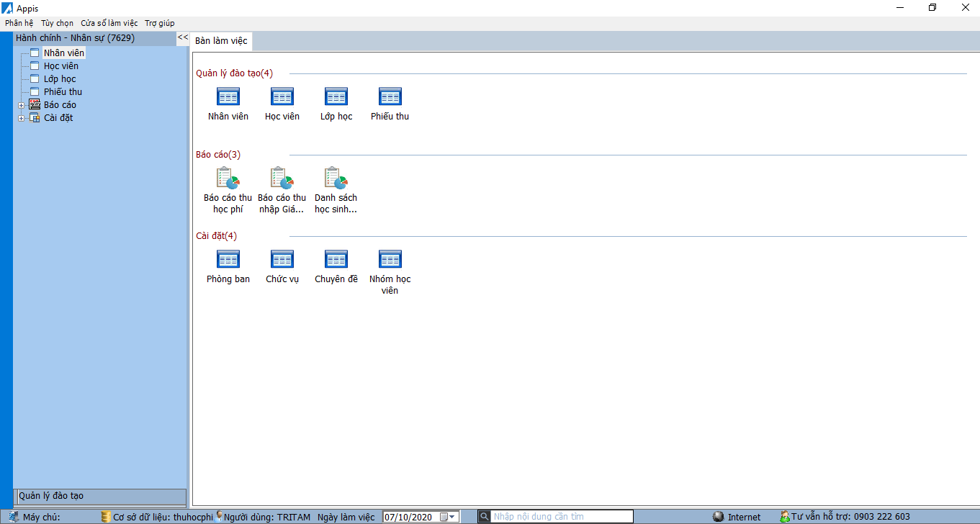Expand the Cài đặt tree node
Screen dimensions: 980x524
point(22,118)
